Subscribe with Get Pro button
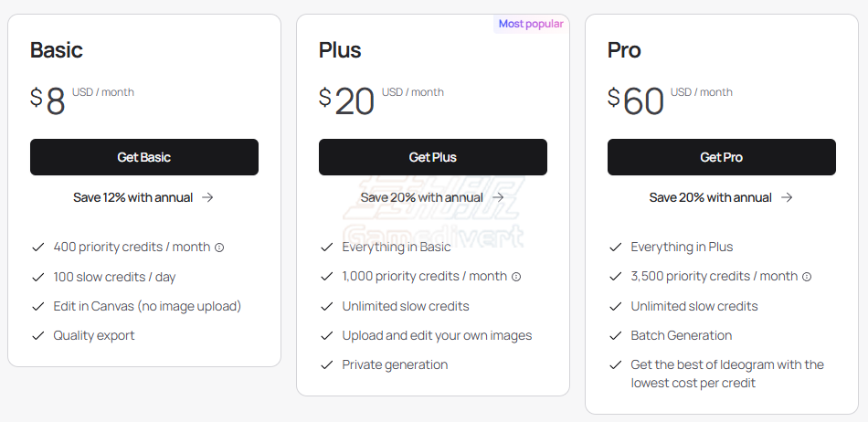The height and width of the screenshot is (422, 868). (x=721, y=157)
